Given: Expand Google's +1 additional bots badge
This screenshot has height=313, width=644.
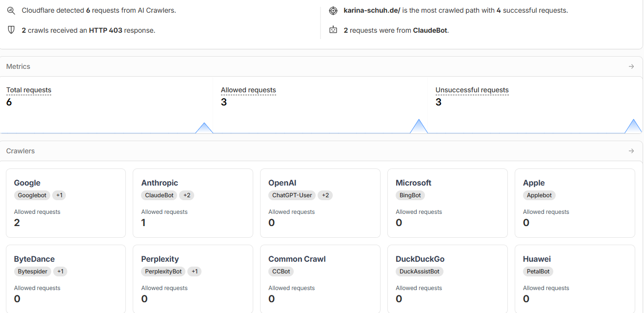Looking at the screenshot, I should coord(60,195).
